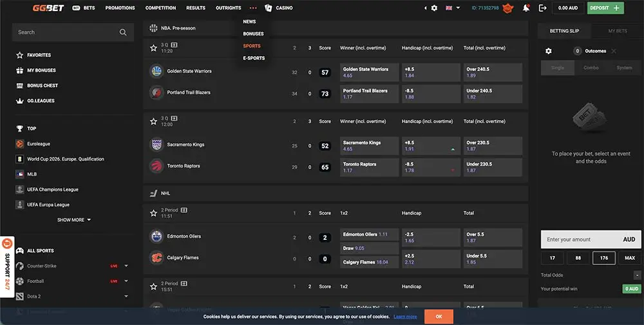Click Calgary Flames team logo

click(x=156, y=257)
